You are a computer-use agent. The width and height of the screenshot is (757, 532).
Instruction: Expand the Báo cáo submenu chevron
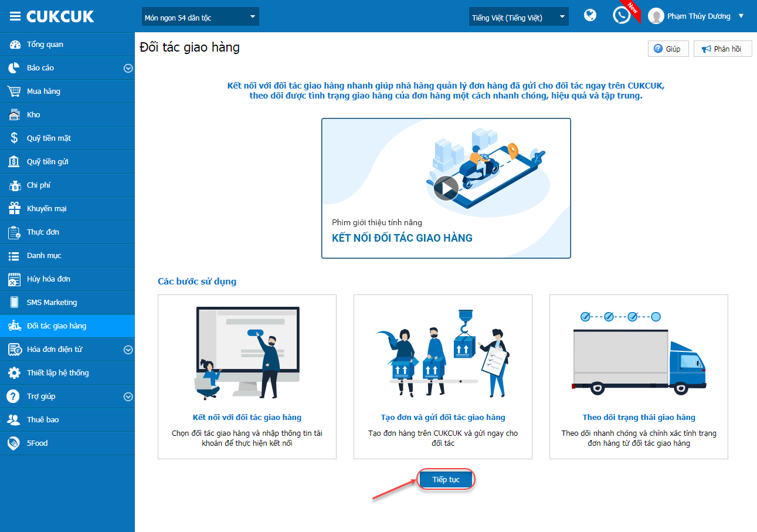pos(128,68)
